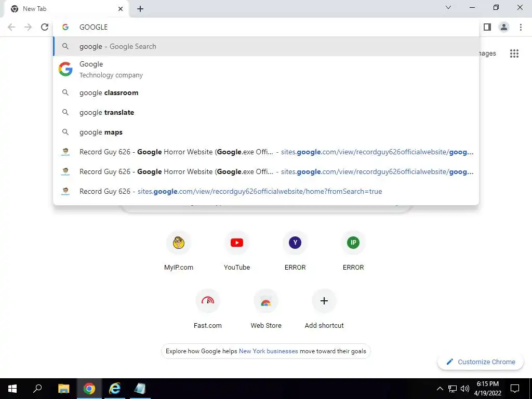Open the side panel icon
Screen dimensions: 532x399
[x=487, y=27]
